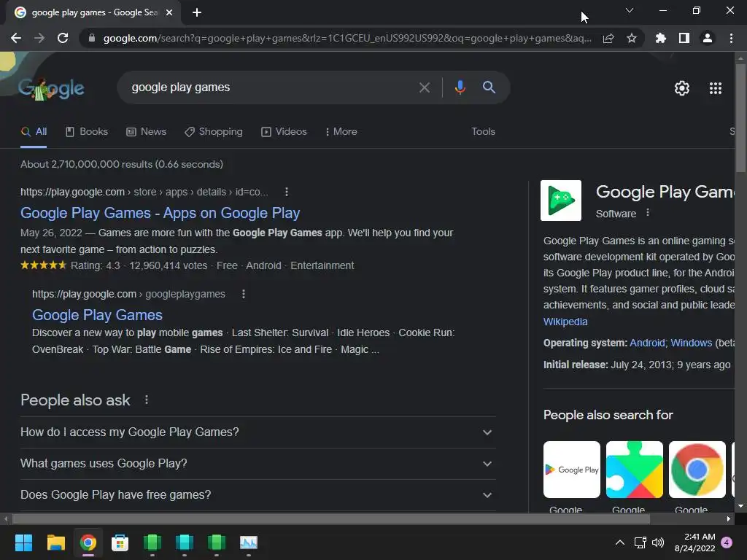This screenshot has height=560, width=747.
Task: Switch to the Videos tab
Action: [x=284, y=132]
